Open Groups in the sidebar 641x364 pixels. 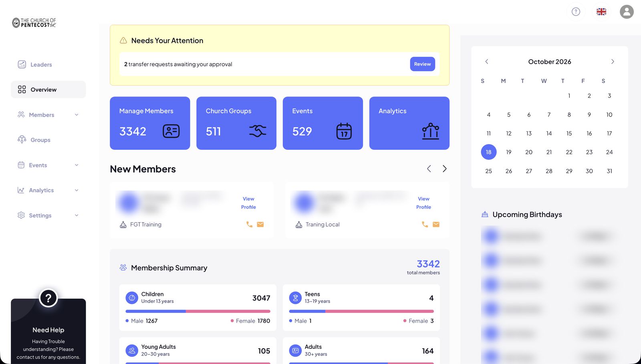pyautogui.click(x=48, y=140)
